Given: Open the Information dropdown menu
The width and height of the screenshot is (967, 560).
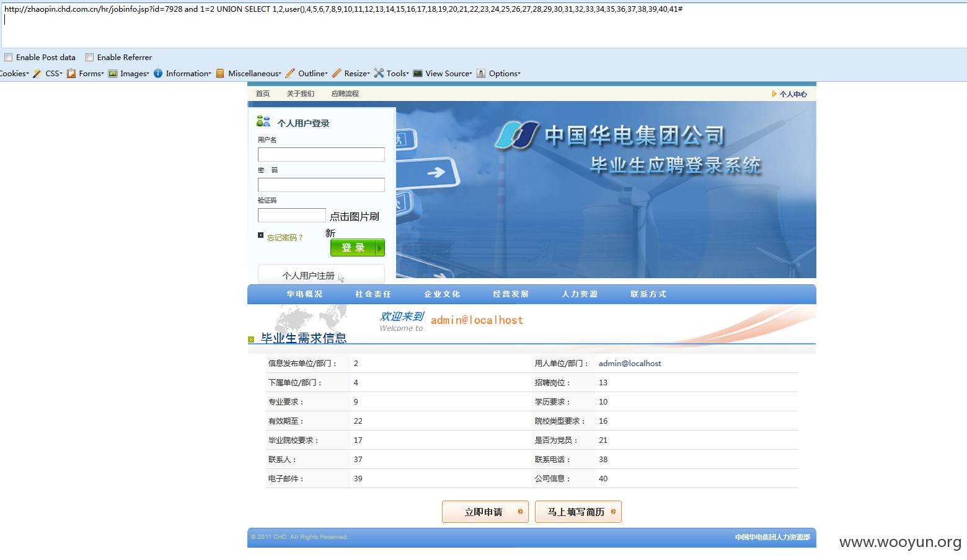Looking at the screenshot, I should point(188,74).
